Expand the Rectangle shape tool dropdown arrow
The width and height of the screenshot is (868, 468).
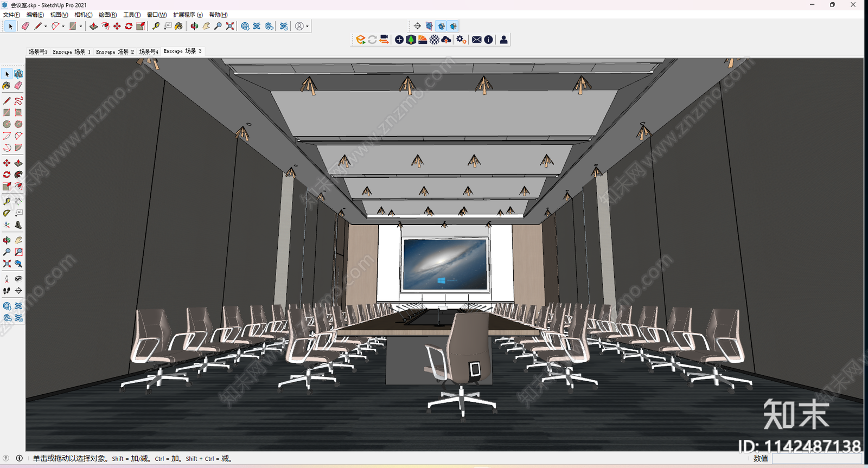81,26
